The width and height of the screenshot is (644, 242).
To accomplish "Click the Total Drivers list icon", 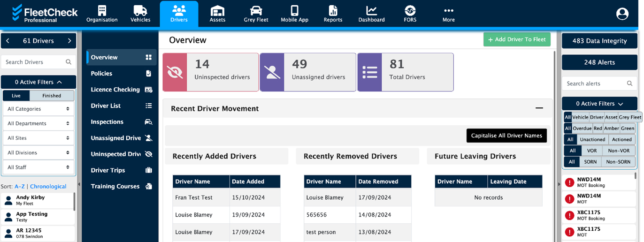I will (370, 72).
